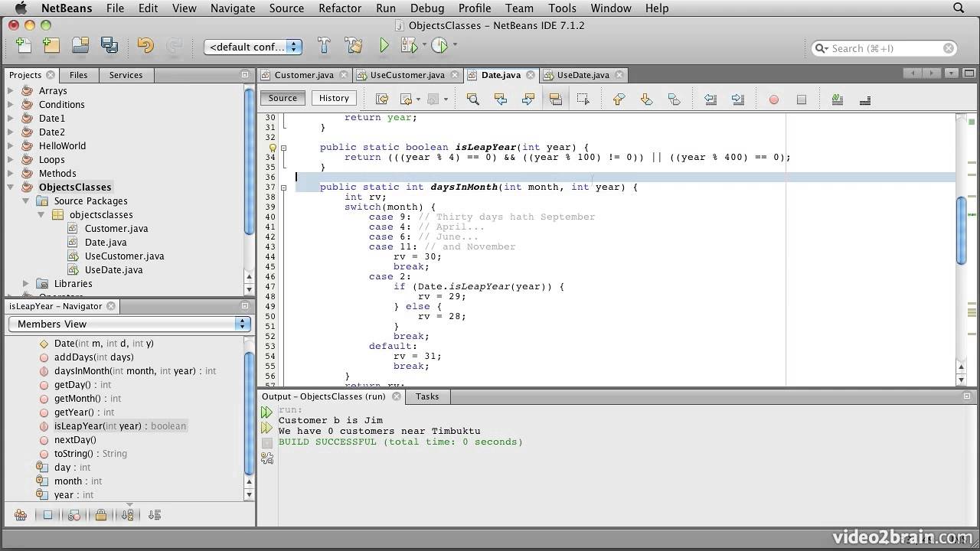Click the Comment lines icon

point(837,99)
